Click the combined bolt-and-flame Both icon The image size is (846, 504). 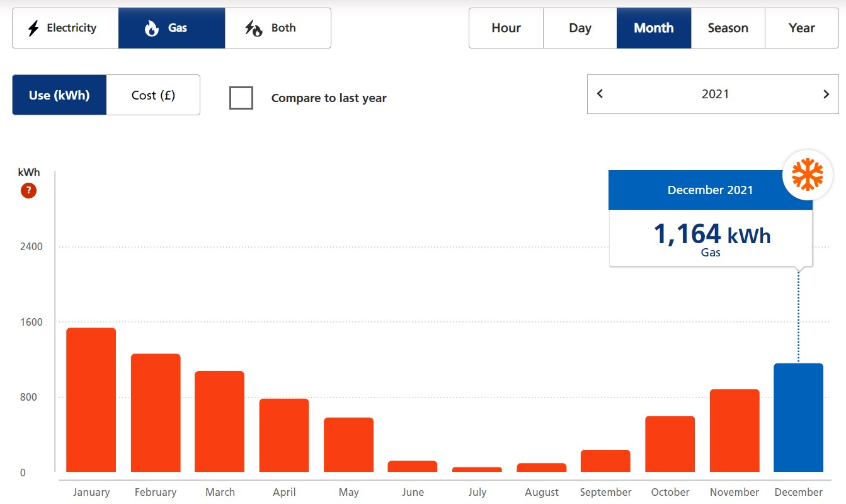253,28
